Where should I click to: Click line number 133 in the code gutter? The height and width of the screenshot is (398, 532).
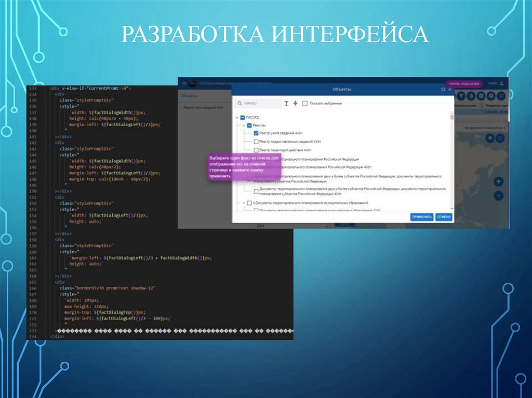tap(33, 88)
